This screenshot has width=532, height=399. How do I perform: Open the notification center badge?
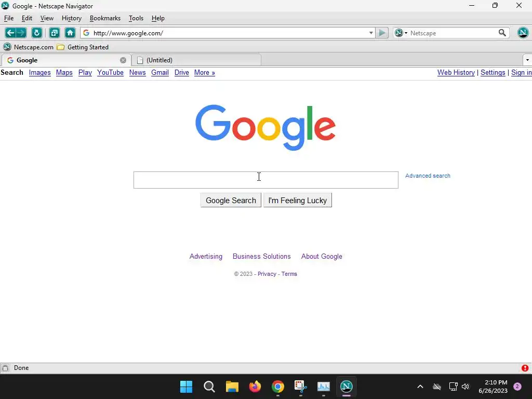tap(517, 387)
